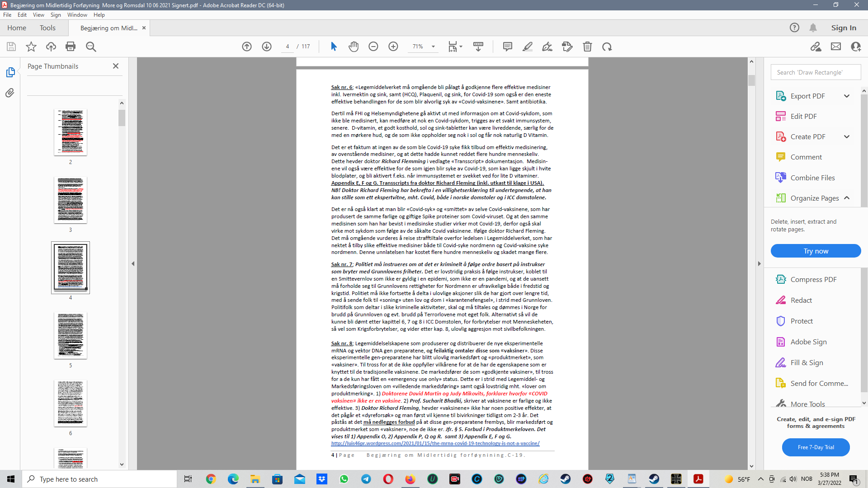The width and height of the screenshot is (868, 488).
Task: Toggle the Page Thumbnails panel icon
Action: (x=10, y=72)
